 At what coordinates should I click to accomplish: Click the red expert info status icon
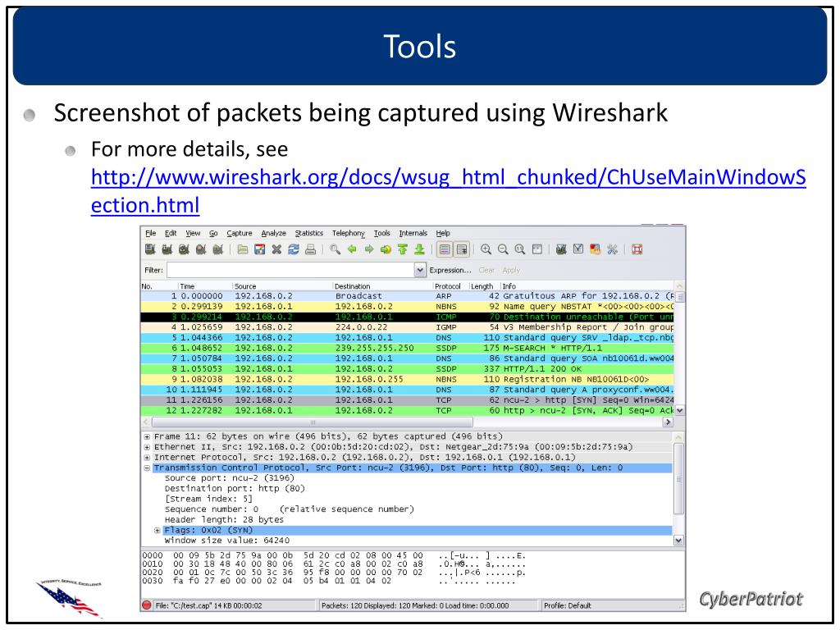147,605
